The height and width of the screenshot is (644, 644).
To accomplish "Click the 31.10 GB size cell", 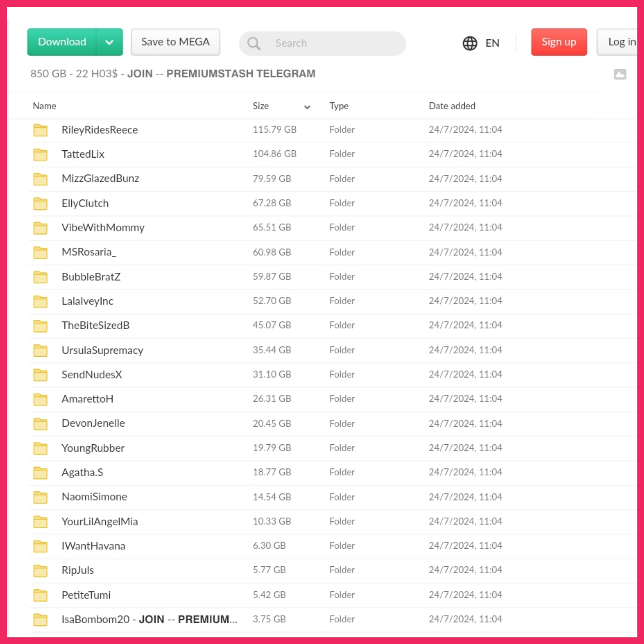I will tap(272, 374).
